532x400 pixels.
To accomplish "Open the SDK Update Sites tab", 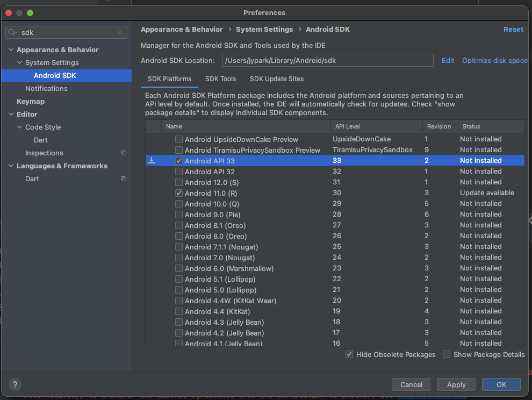I will (277, 79).
